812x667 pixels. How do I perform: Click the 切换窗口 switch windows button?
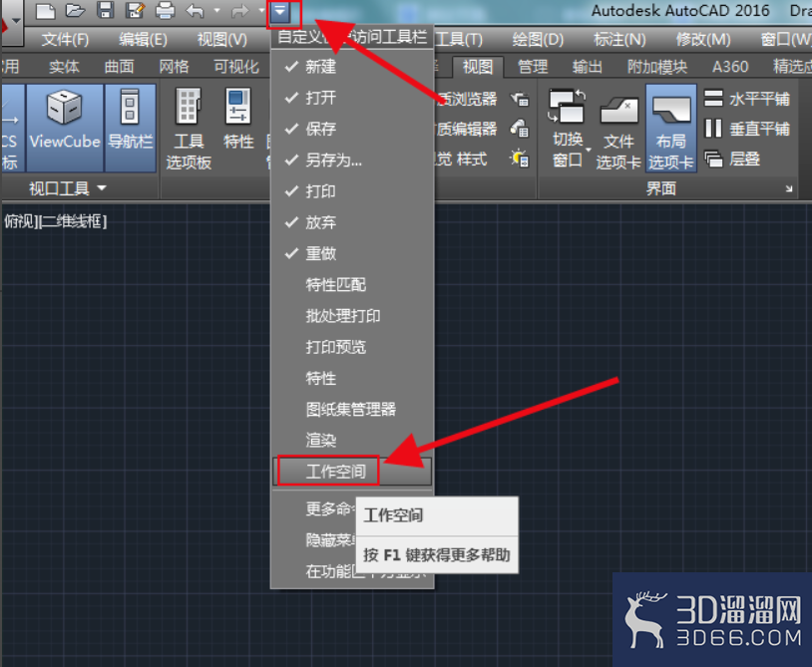568,128
